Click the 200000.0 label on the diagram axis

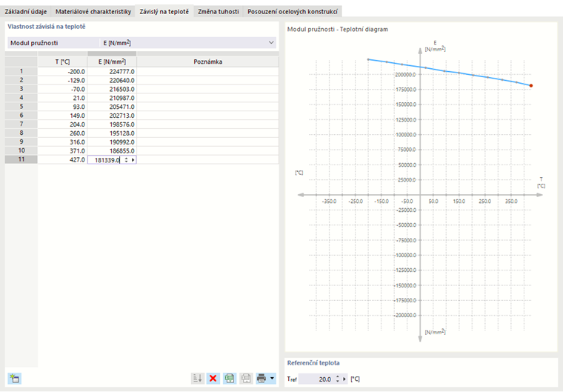406,75
